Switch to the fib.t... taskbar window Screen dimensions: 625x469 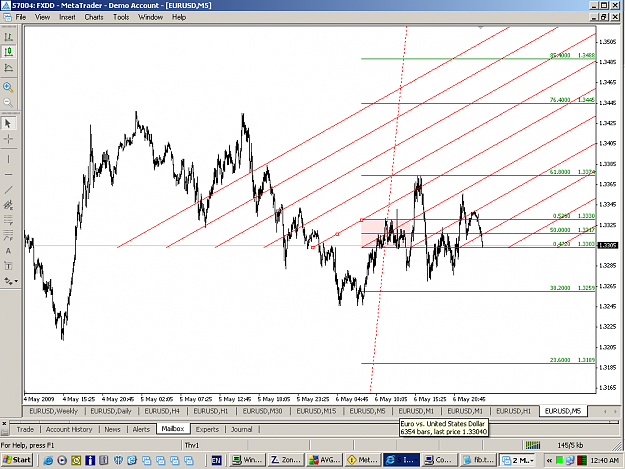478,460
